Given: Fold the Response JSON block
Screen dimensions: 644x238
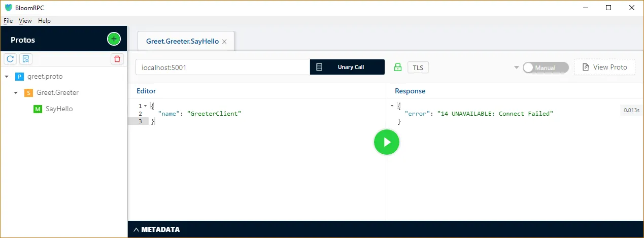Looking at the screenshot, I should pos(392,106).
